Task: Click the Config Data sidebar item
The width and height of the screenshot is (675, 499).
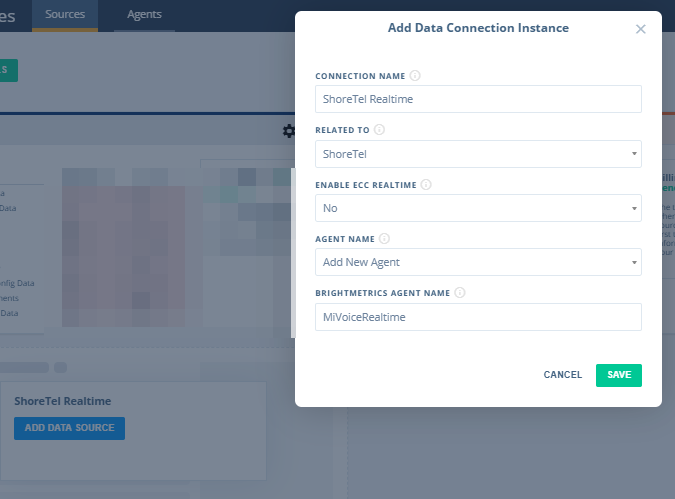Action: [x=16, y=283]
